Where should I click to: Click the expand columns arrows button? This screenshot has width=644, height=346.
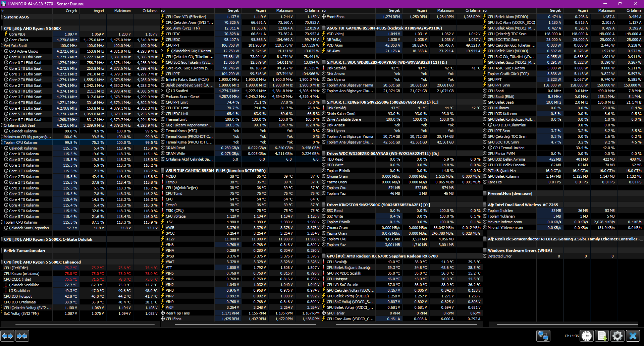pyautogui.click(x=7, y=336)
